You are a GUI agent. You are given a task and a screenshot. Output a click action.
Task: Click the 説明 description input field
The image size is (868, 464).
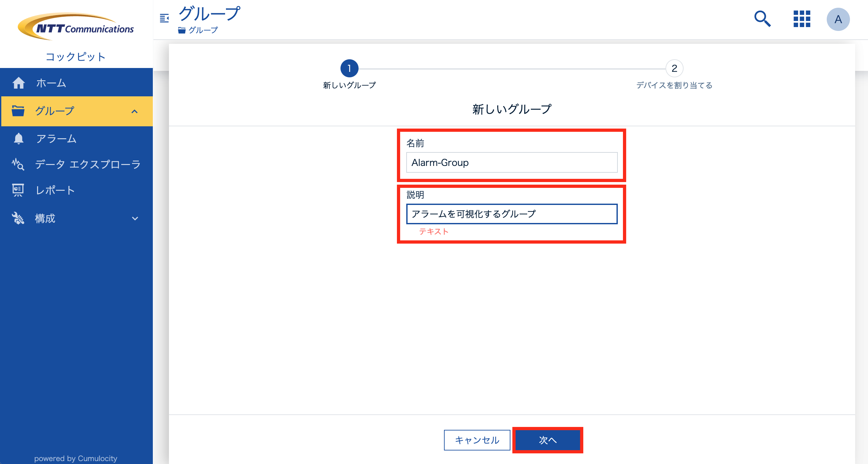511,214
